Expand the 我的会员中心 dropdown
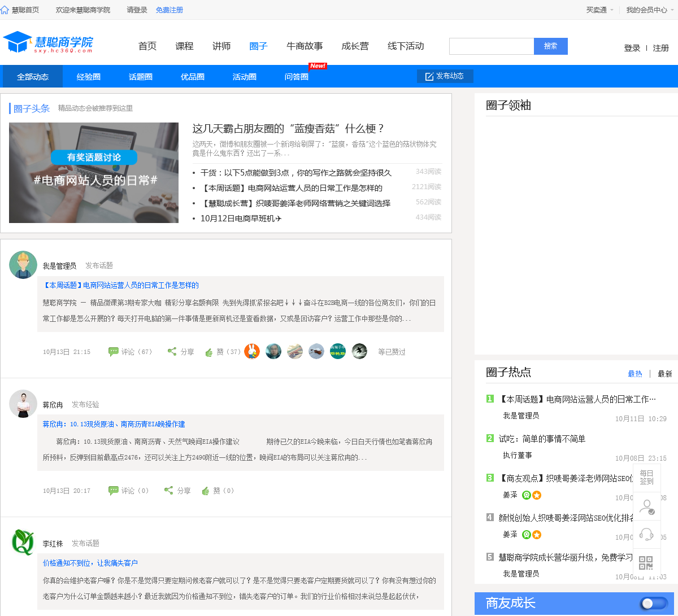Screen dimensions: 678x616 (650, 10)
